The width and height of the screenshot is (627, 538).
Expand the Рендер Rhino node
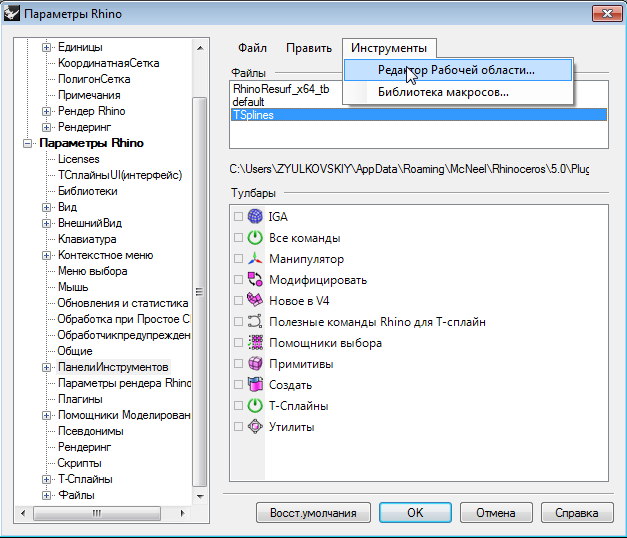(x=46, y=111)
